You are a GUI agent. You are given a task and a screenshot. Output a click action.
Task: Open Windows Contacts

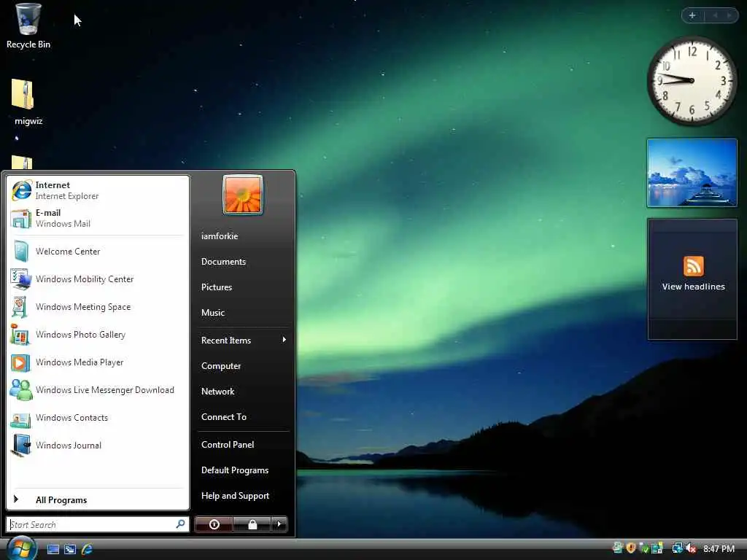(98, 418)
